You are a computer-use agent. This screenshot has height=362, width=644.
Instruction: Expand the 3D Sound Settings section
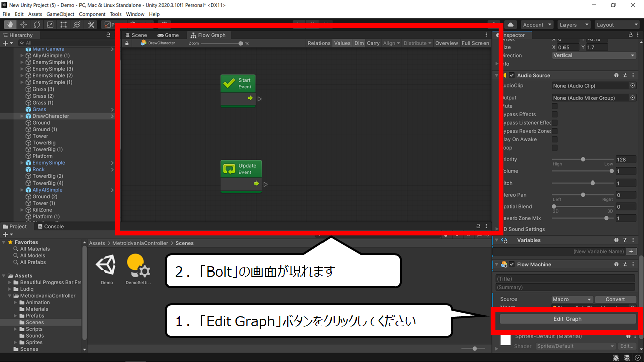497,229
